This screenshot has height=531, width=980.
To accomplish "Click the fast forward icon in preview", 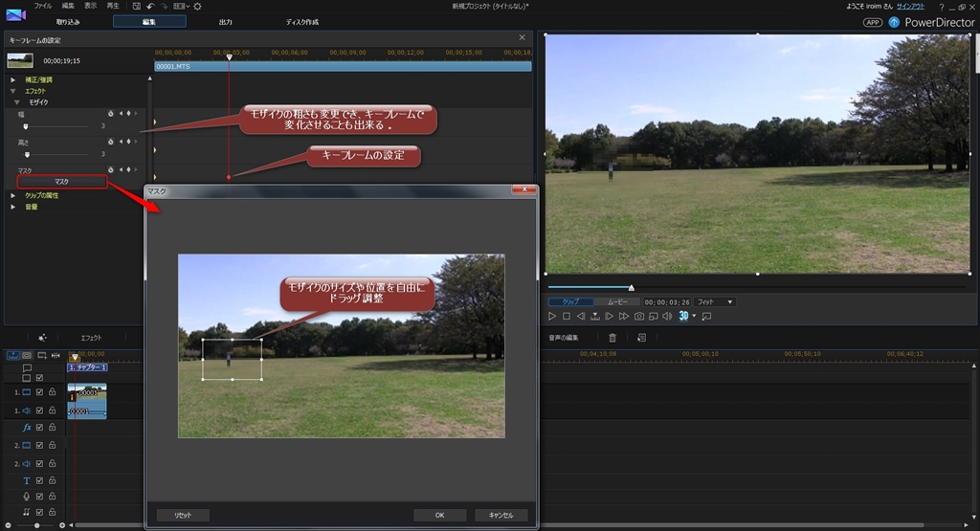I will tap(624, 316).
